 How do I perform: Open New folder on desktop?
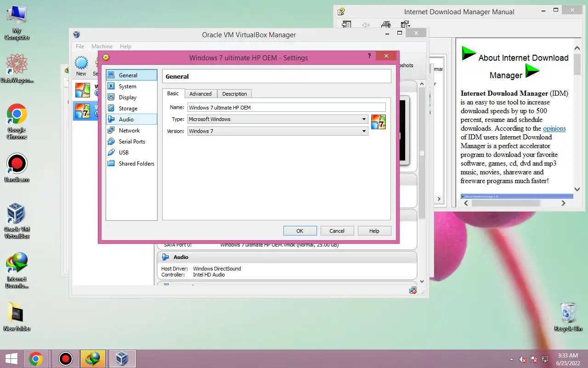[17, 317]
